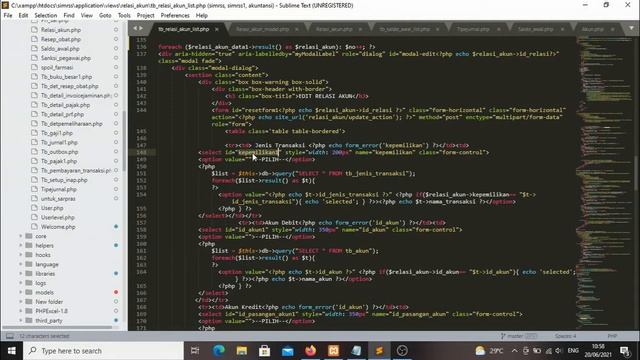The width and height of the screenshot is (640, 360).
Task: Change the Spaces: 4 indentation setting
Action: 565,336
